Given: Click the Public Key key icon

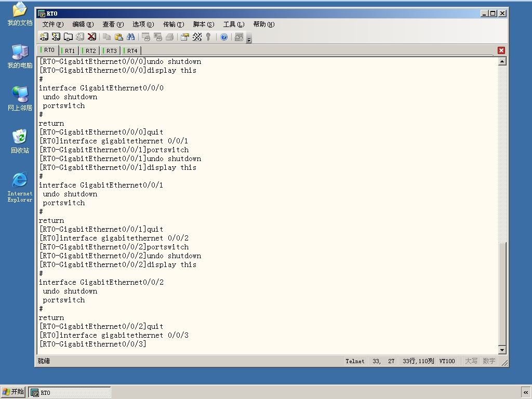Looking at the screenshot, I should 208,37.
